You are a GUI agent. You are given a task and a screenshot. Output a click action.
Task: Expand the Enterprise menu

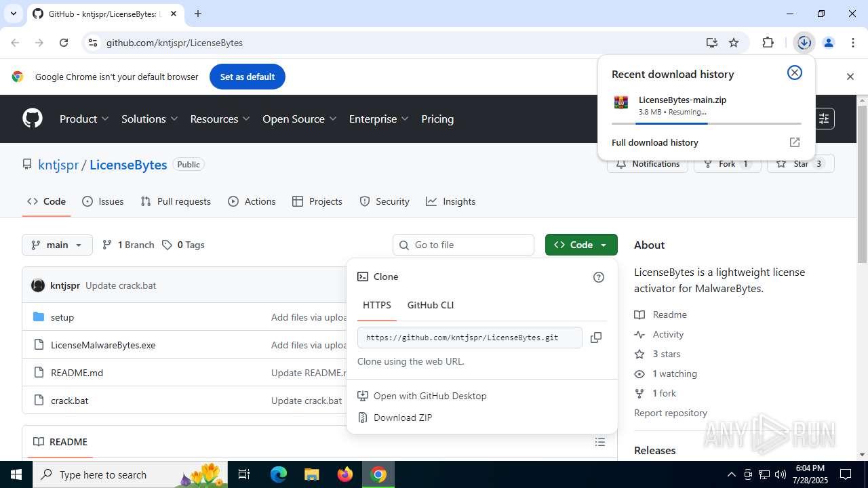point(378,119)
